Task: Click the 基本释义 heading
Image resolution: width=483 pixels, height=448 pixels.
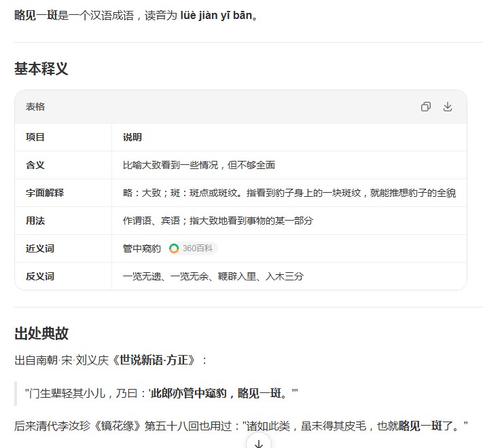Action: [41, 69]
